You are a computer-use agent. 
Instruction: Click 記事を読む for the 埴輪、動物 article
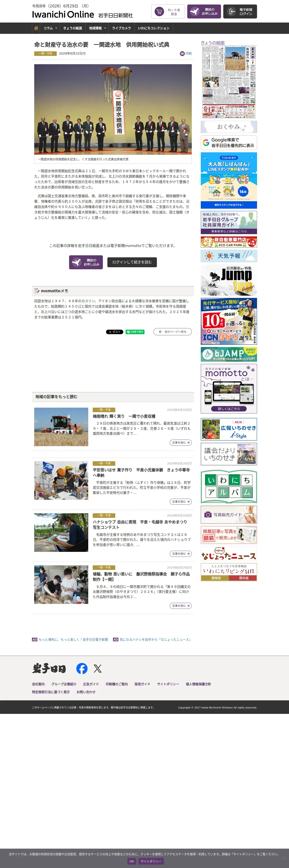pyautogui.click(x=181, y=605)
